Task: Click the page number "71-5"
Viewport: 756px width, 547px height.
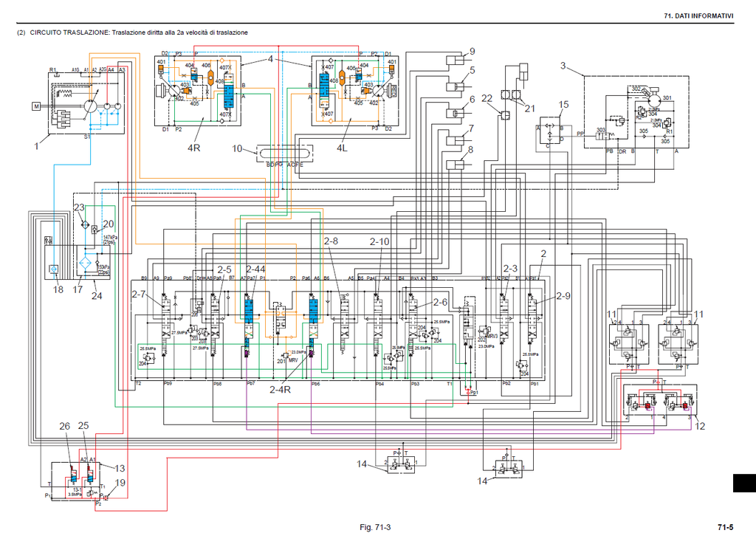Action: 725,527
